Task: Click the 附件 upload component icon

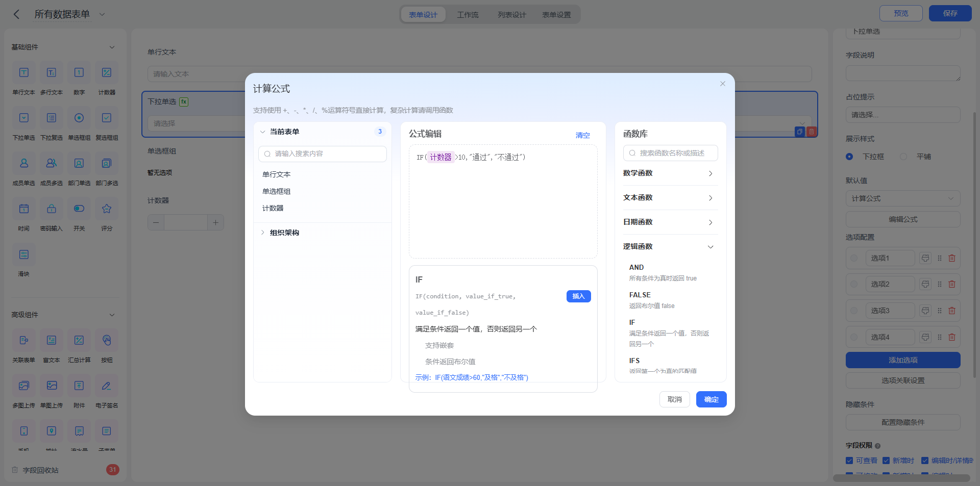Action: [x=79, y=386]
